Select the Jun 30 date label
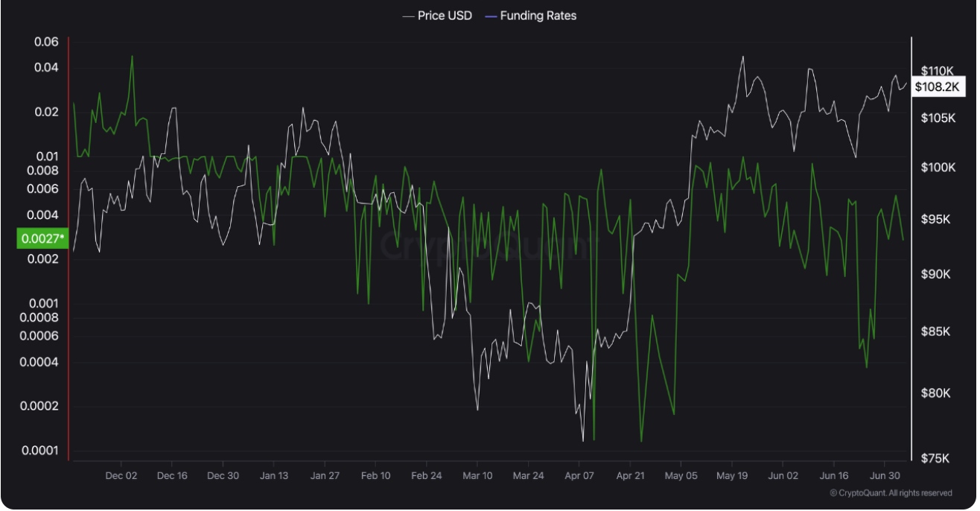980x511 pixels. [x=885, y=475]
